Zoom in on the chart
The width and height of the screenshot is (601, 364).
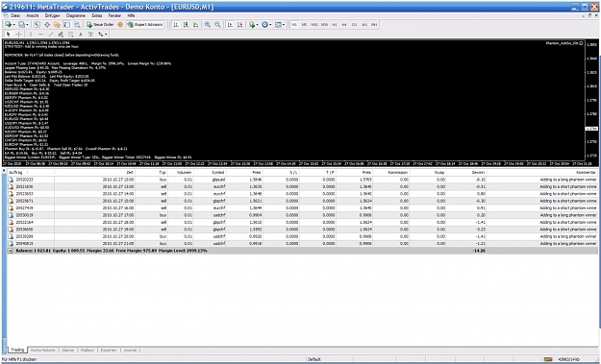click(x=208, y=25)
